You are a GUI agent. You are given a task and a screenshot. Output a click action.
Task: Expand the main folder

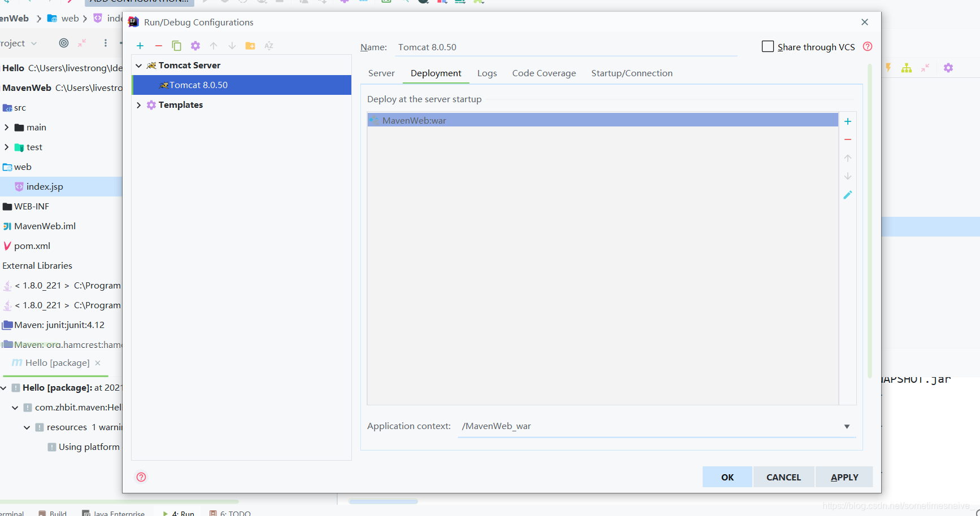tap(6, 128)
